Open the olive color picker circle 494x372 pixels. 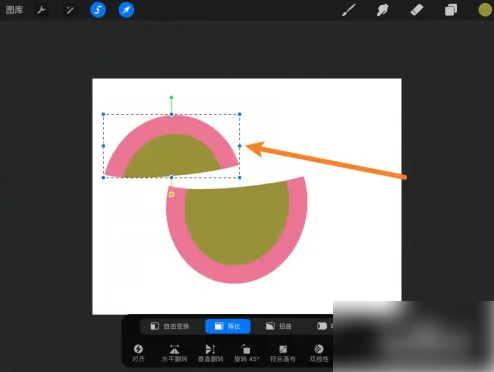(485, 10)
